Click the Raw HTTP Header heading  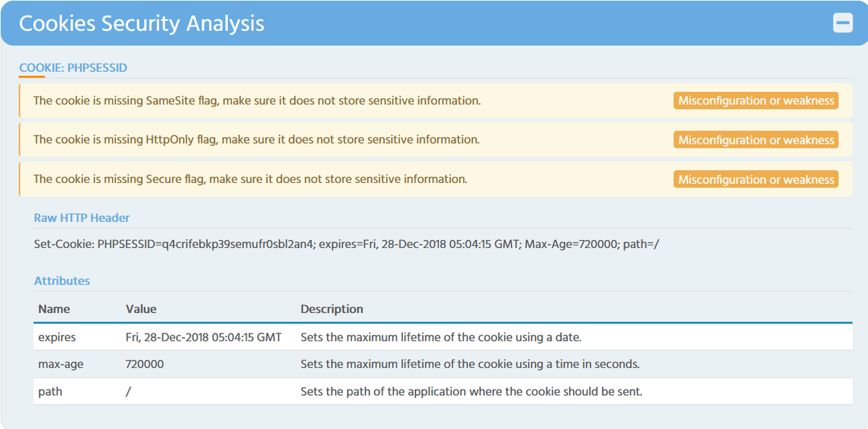coord(82,218)
